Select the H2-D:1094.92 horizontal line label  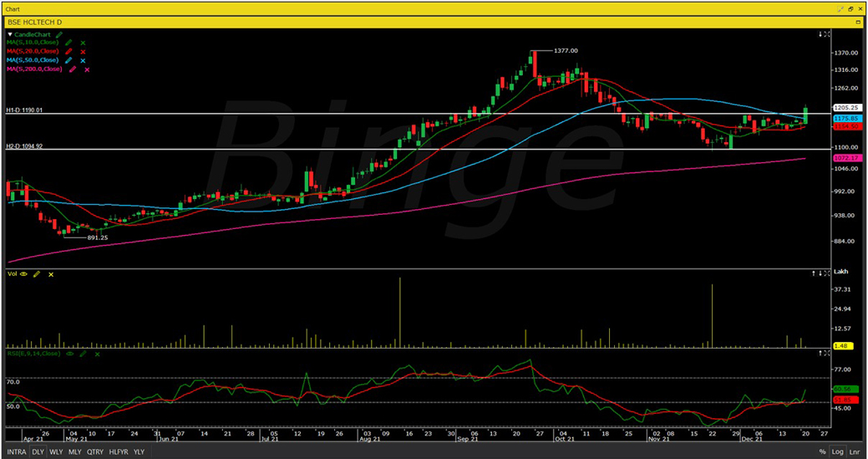pos(24,146)
